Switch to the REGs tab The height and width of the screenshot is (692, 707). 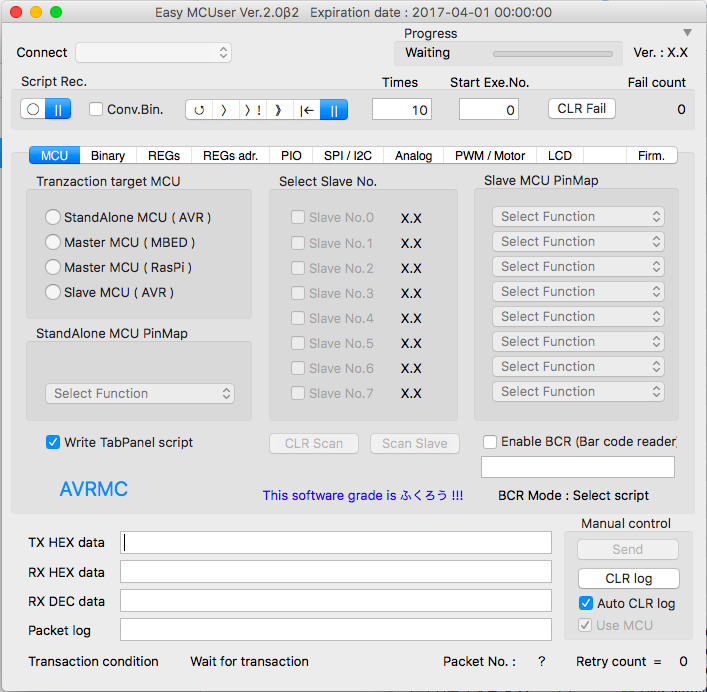[164, 156]
